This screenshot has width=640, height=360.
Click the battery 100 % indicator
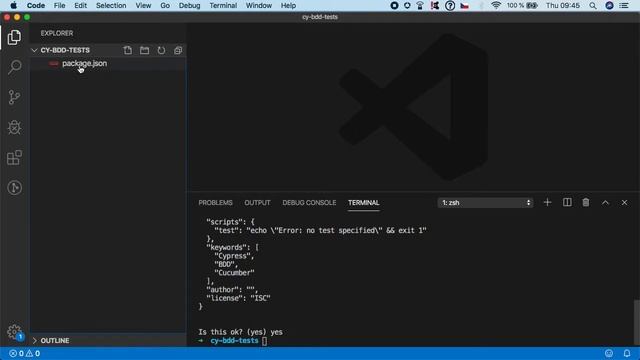click(522, 6)
